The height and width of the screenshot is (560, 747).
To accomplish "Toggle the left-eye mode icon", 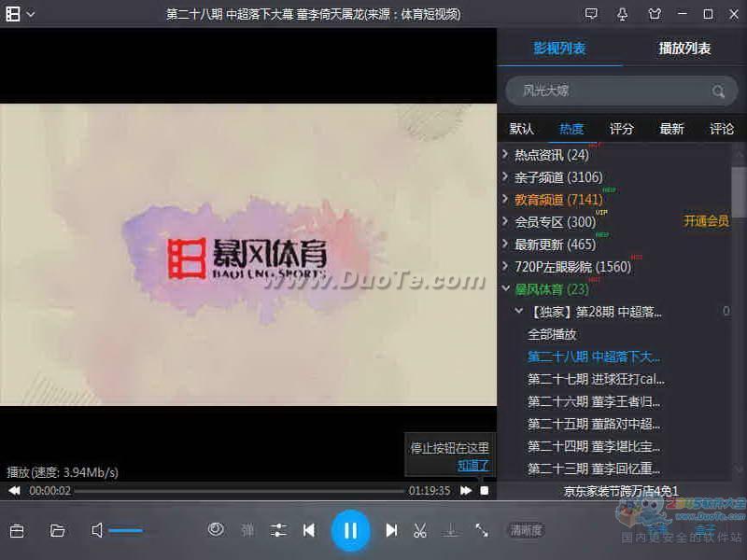I will pos(216,529).
